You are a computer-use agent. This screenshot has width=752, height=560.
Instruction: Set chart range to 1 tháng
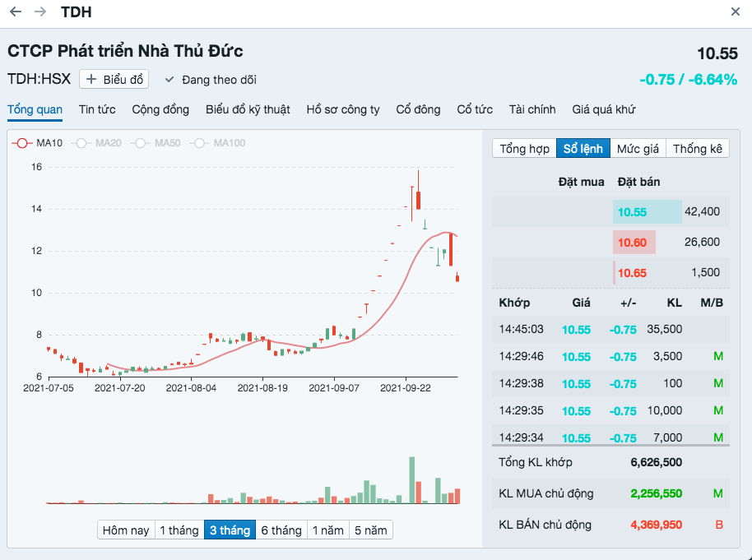(x=179, y=530)
